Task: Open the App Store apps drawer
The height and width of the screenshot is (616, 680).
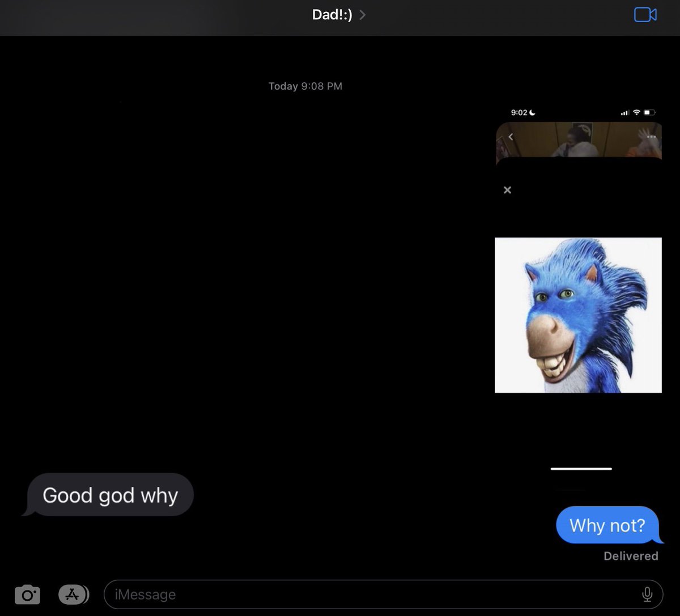Action: pos(74,594)
